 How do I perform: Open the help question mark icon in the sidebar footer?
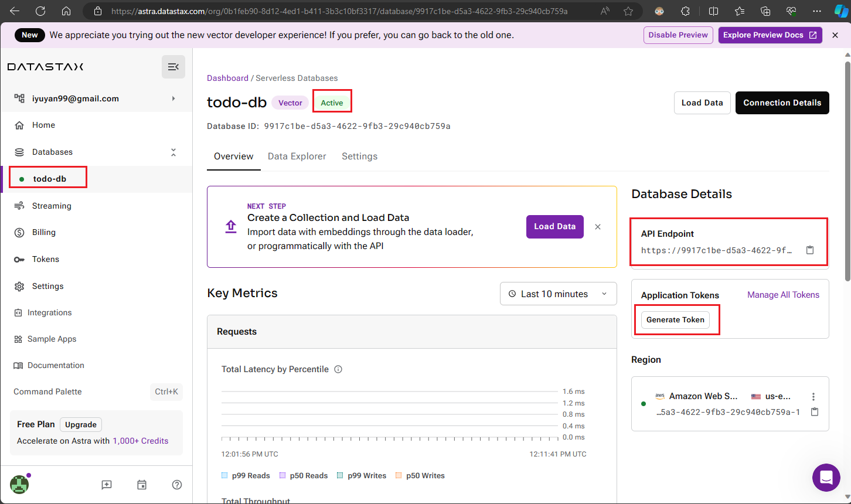[x=177, y=485]
